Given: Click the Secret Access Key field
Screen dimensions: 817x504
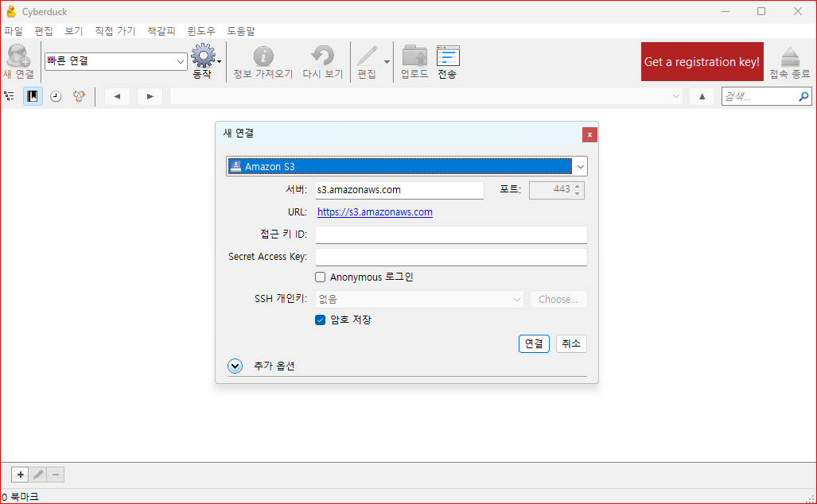Looking at the screenshot, I should tap(451, 258).
